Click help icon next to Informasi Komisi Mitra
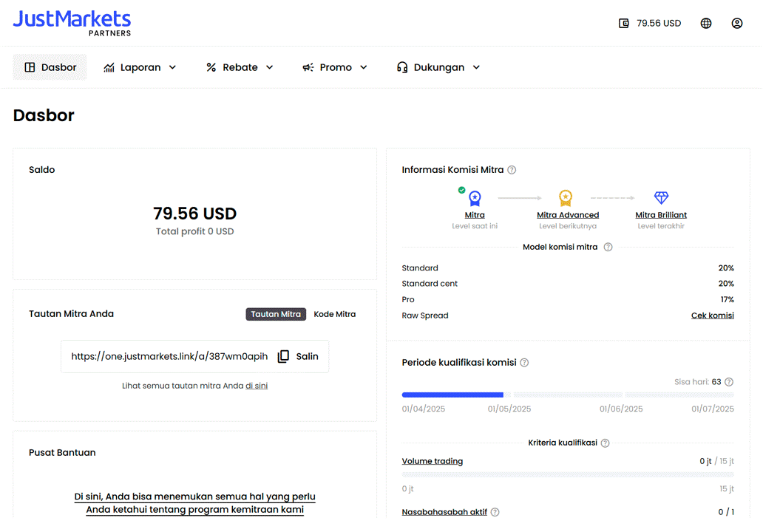763x532 pixels. (512, 170)
